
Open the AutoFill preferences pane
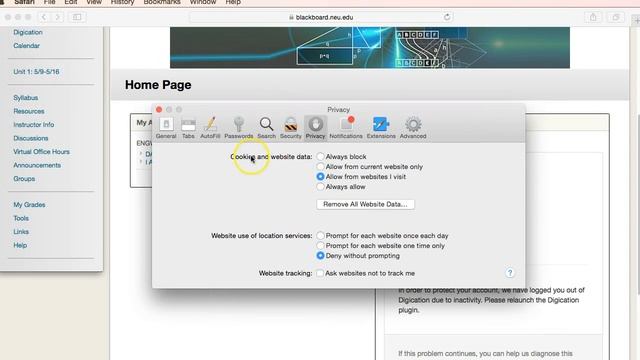coord(210,128)
